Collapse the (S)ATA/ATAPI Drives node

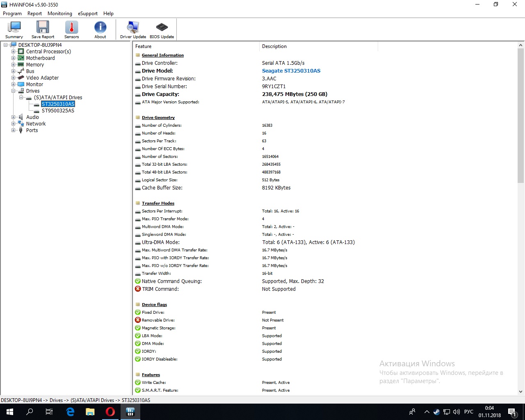click(x=21, y=98)
